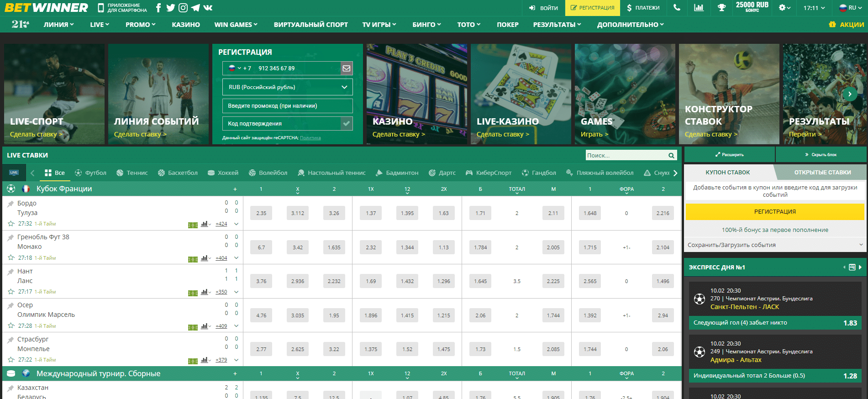This screenshot has width=868, height=399.
Task: Expand Сохранить/Загрузить события section
Action: (775, 245)
